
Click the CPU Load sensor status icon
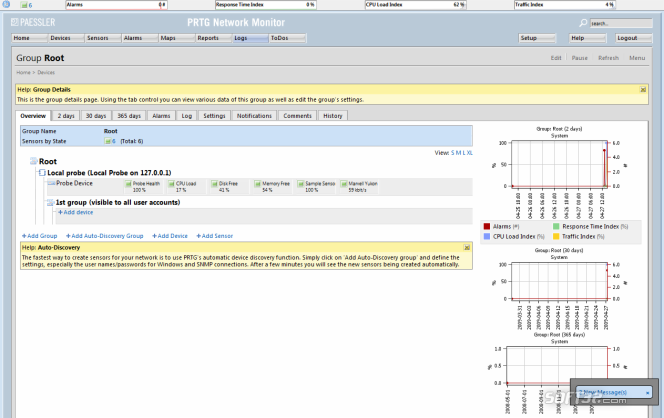click(x=171, y=184)
